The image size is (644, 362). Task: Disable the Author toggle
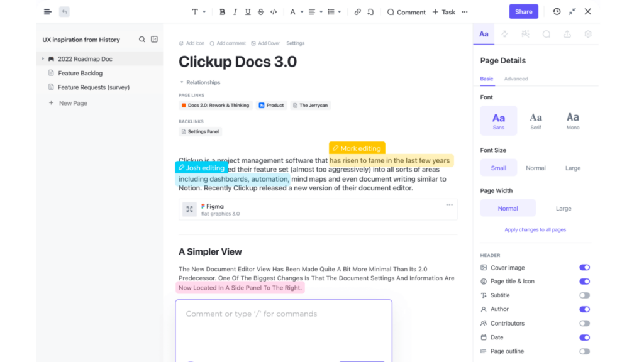click(584, 309)
